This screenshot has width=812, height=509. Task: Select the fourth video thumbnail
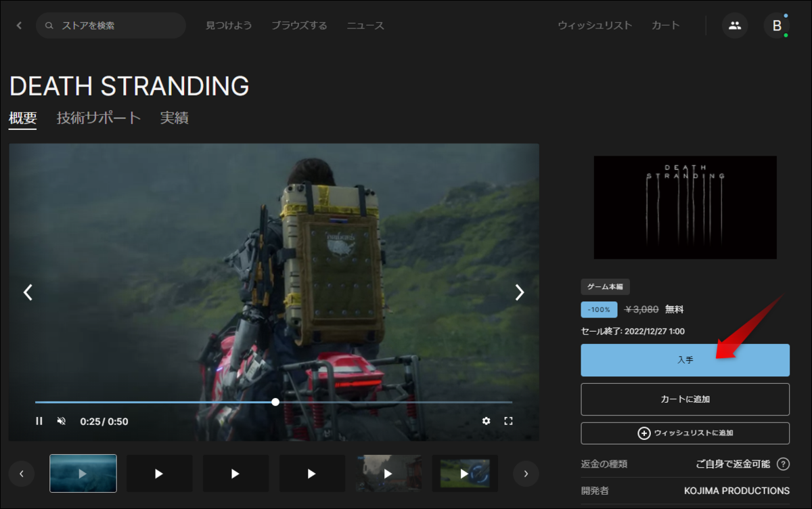coord(312,473)
